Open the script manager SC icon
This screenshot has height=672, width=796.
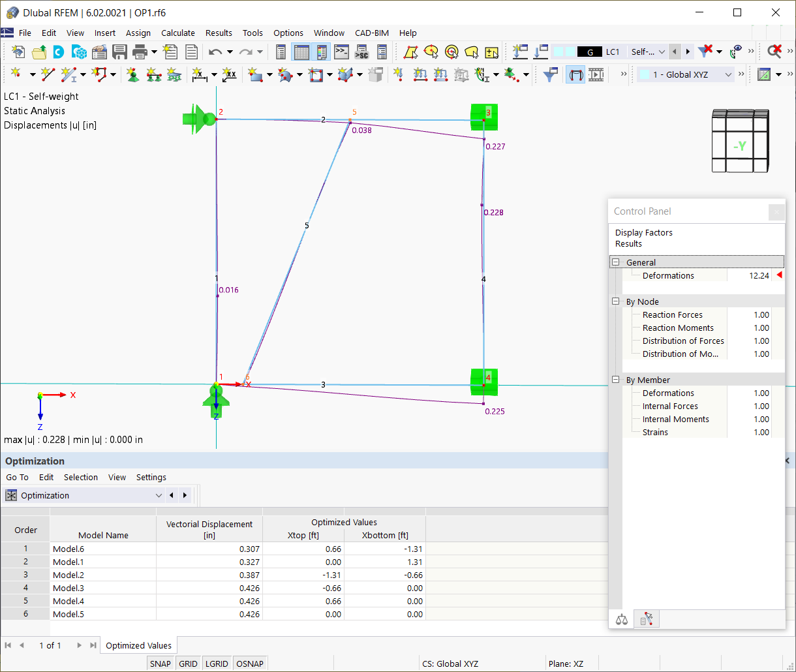point(361,52)
